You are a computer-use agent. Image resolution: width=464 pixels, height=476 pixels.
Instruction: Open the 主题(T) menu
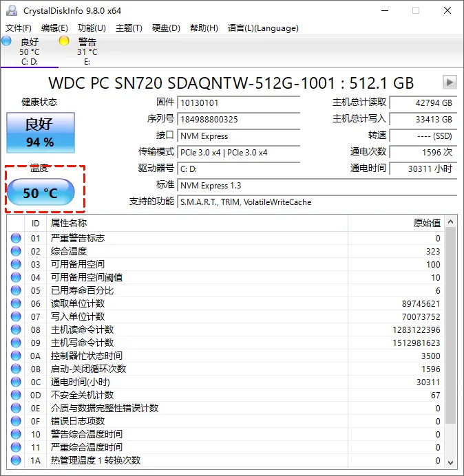click(x=129, y=28)
